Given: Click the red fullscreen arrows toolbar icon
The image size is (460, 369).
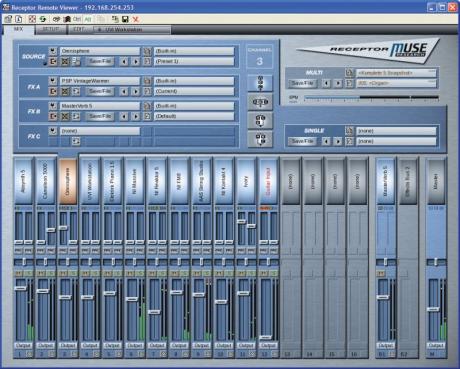Looking at the screenshot, I should click(32, 19).
